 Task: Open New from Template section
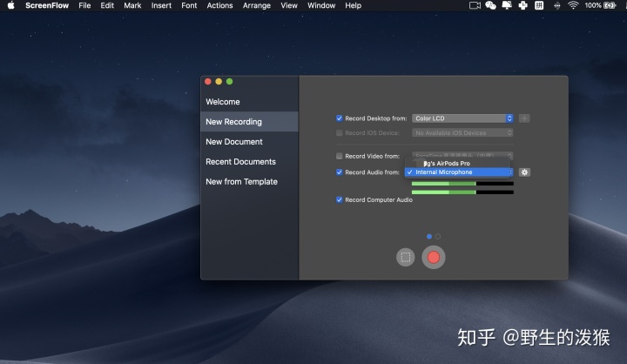tap(250, 182)
